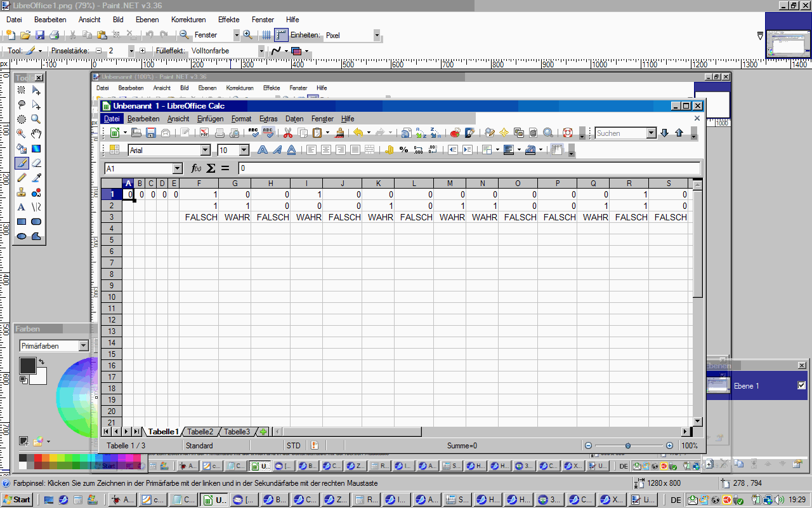This screenshot has width=812, height=508.
Task: Toggle the rulers display button
Action: (x=281, y=35)
